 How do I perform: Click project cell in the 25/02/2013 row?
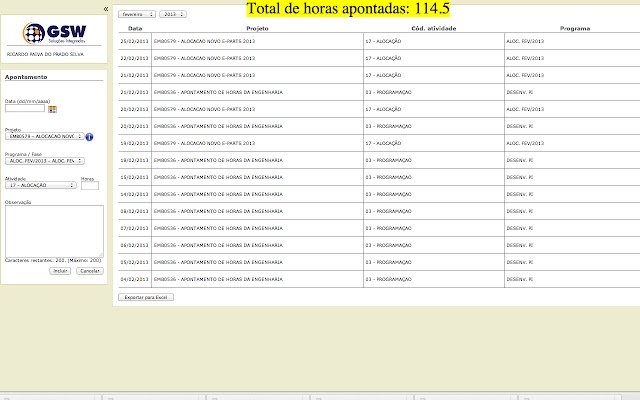[x=257, y=41]
